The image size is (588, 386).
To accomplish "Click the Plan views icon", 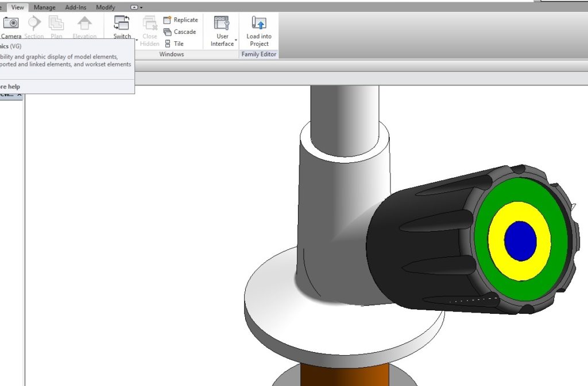I will pyautogui.click(x=56, y=23).
